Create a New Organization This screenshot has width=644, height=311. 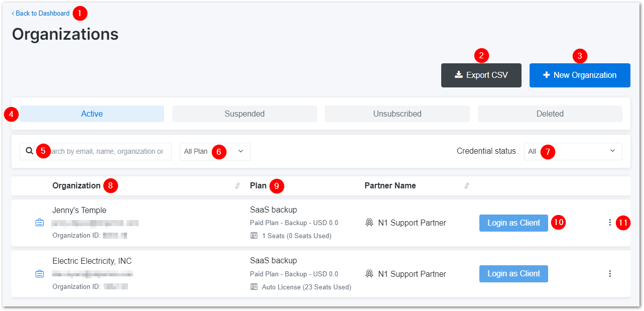pyautogui.click(x=580, y=75)
